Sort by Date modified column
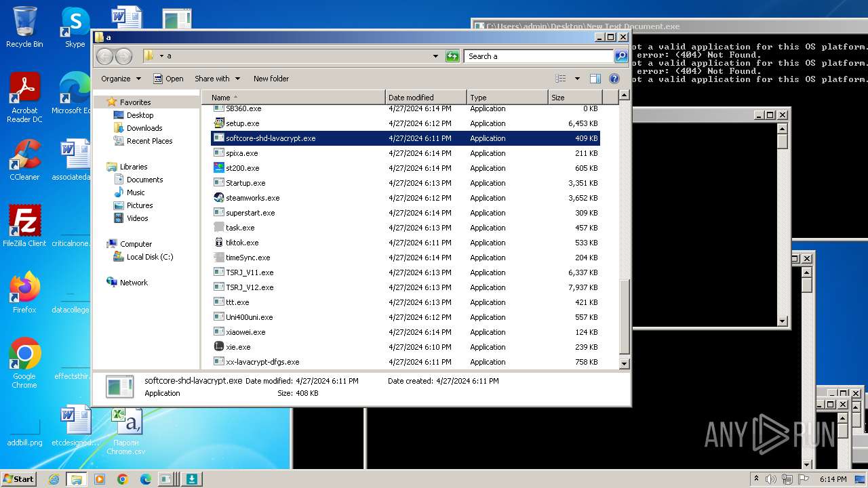Viewport: 868px width, 488px height. pyautogui.click(x=426, y=98)
